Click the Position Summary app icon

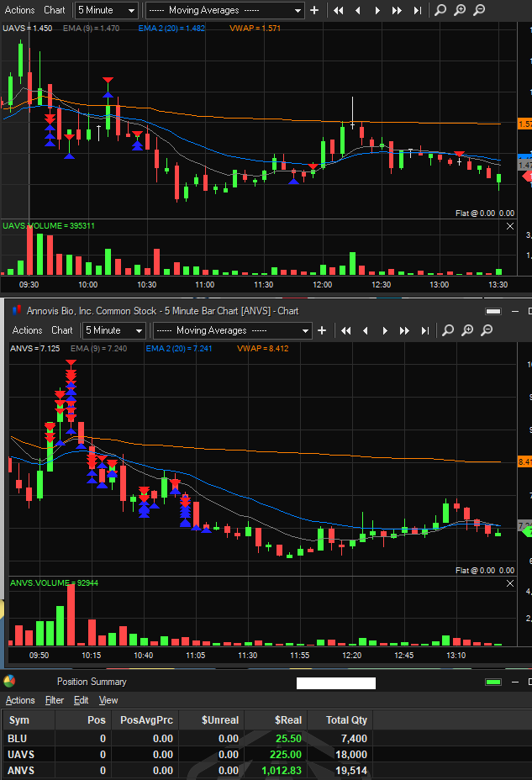9,681
